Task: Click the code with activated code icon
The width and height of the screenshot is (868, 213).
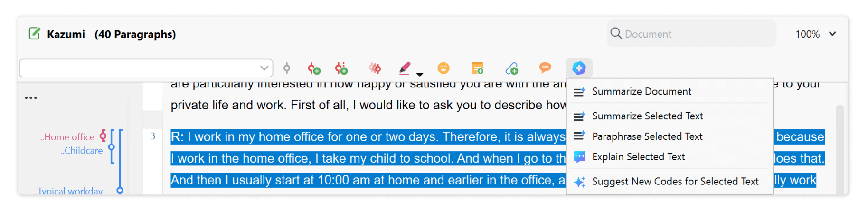Action: 287,68
